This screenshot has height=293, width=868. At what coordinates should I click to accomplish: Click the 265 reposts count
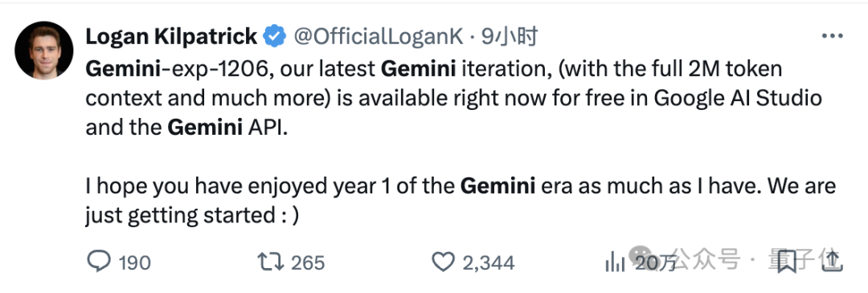(x=307, y=262)
